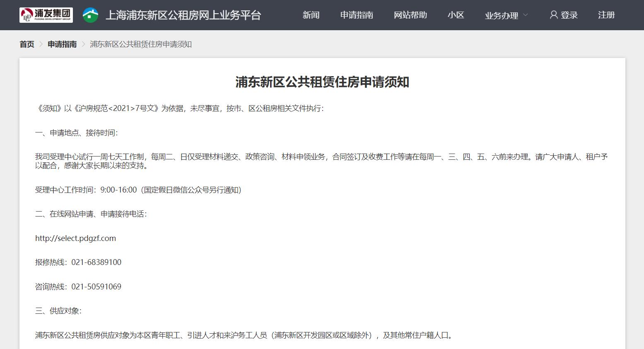The image size is (644, 349).
Task: Expand the 业务办理 dropdown menu
Action: click(x=501, y=16)
